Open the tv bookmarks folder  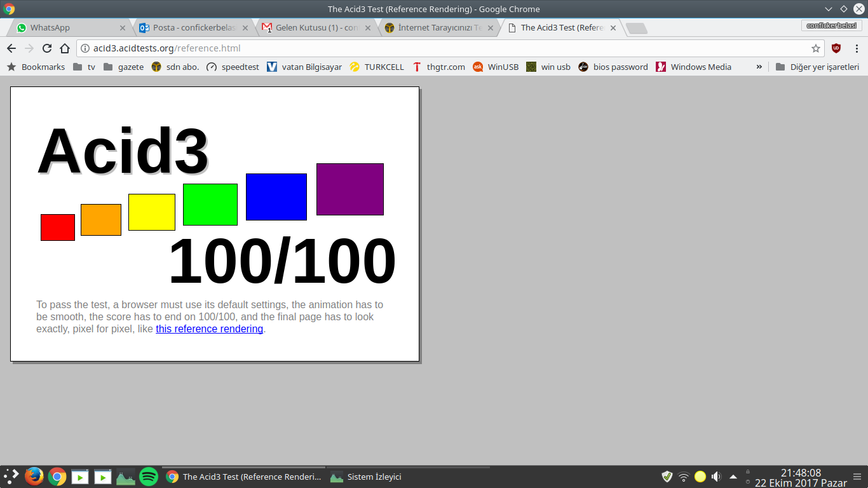coord(84,67)
